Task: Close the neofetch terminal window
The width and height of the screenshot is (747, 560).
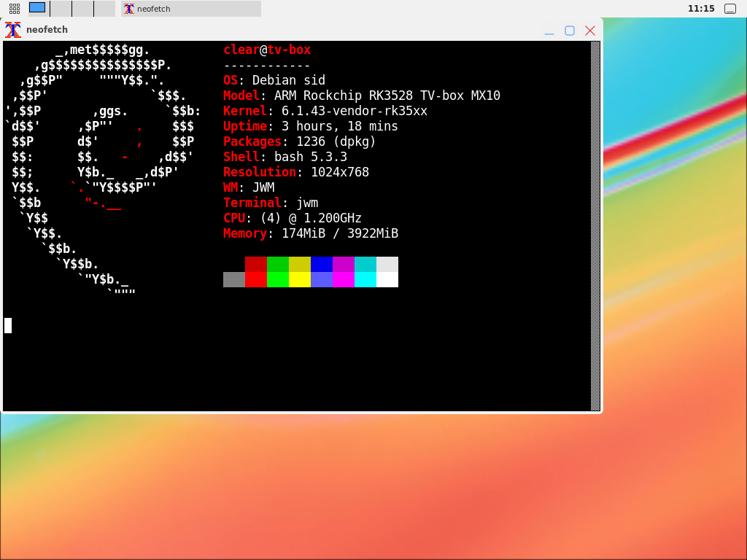Action: [x=589, y=31]
